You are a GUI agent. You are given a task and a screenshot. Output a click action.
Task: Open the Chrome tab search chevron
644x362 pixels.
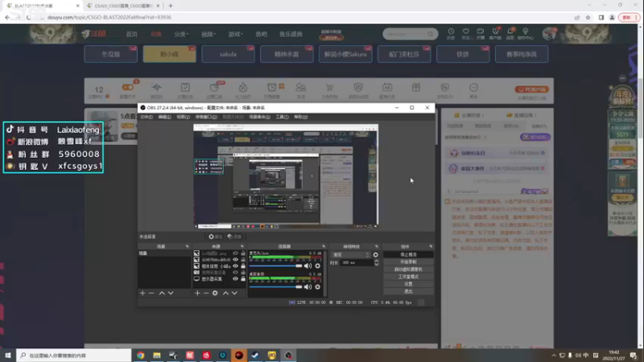coord(589,6)
